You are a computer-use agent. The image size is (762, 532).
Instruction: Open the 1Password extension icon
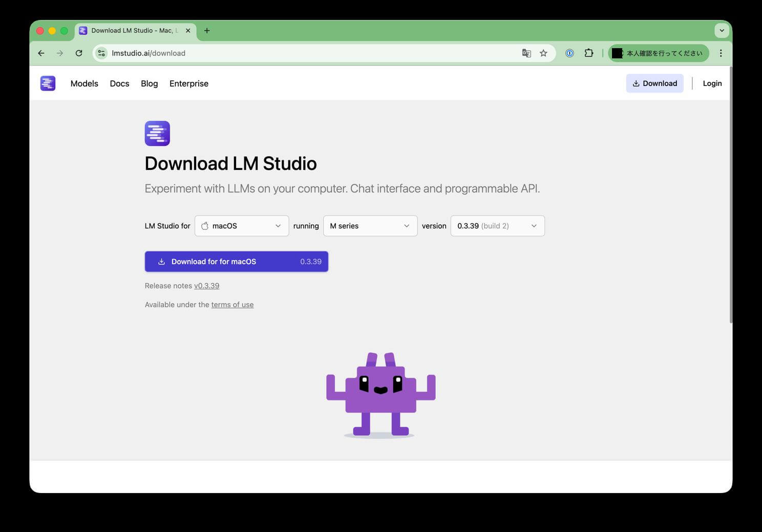569,53
